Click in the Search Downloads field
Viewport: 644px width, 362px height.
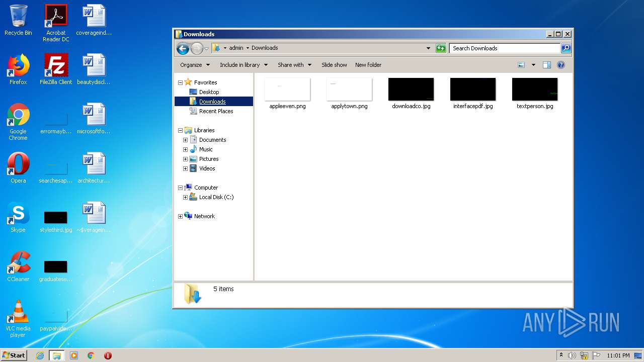pos(505,48)
